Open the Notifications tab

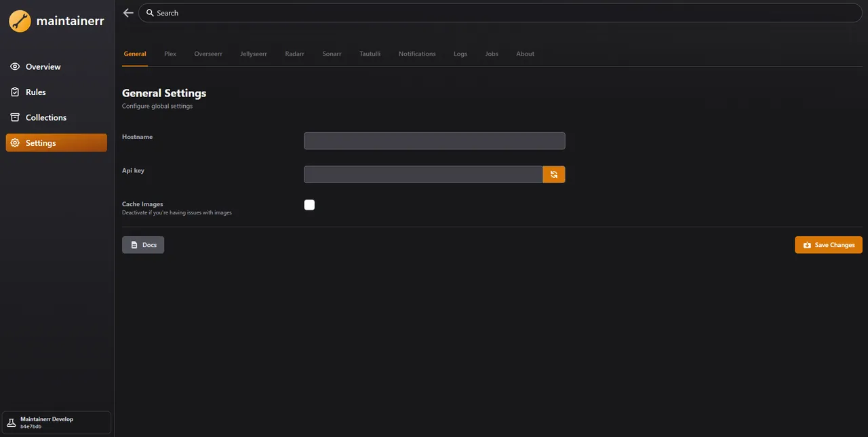coord(416,54)
